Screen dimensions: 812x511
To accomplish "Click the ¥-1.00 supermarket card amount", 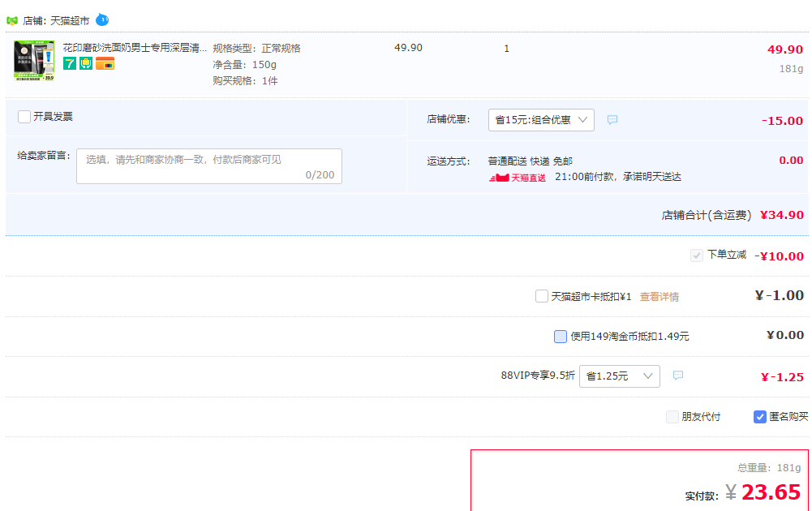I will 780,295.
